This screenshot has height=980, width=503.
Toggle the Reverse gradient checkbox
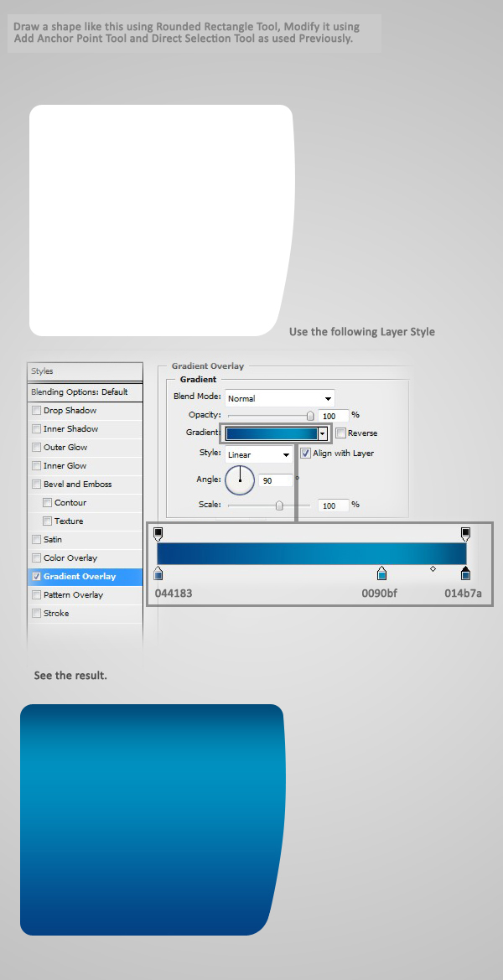click(x=340, y=433)
